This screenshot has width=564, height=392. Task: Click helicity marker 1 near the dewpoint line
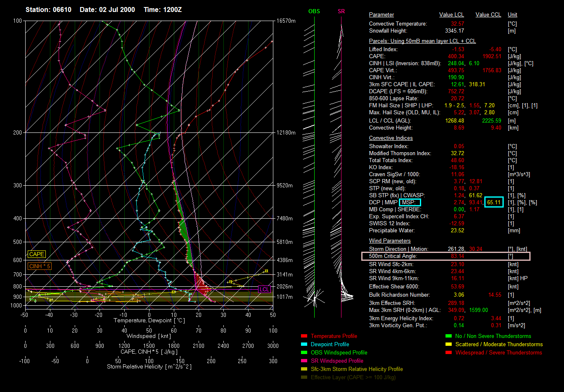point(173,292)
